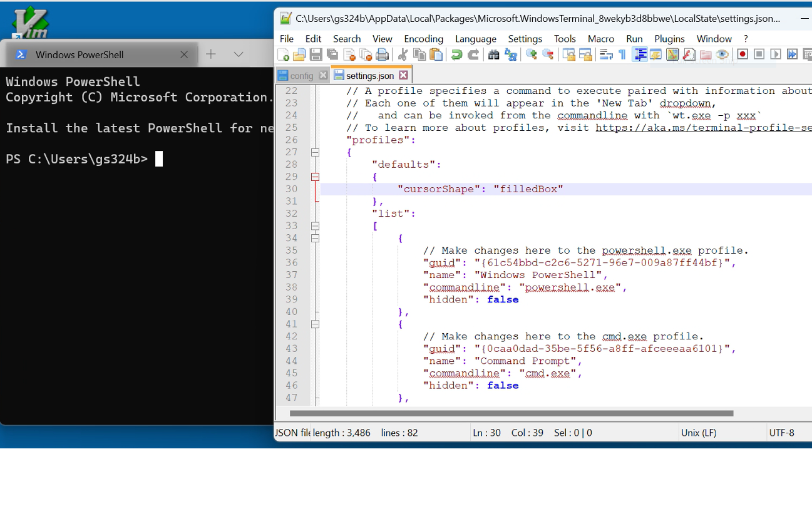Select the Windows PowerShell terminal tab
812x526 pixels.
click(x=102, y=54)
